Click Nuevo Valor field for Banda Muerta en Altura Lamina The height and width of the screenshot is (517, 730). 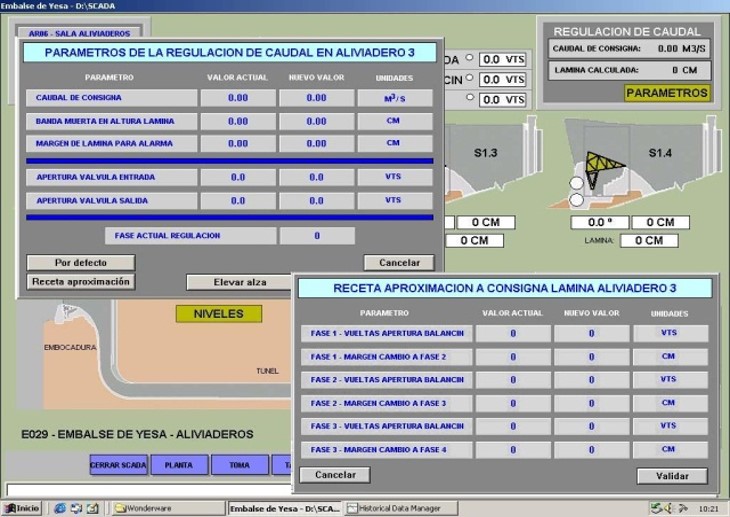tap(317, 121)
